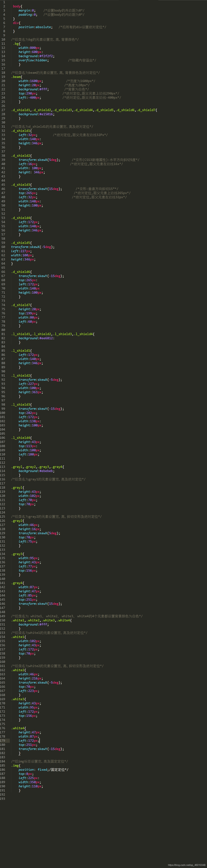Click the grouped '.l_shield1,.l_shield2…' selector line
Screen dimensions: 207x868
tap(53, 334)
